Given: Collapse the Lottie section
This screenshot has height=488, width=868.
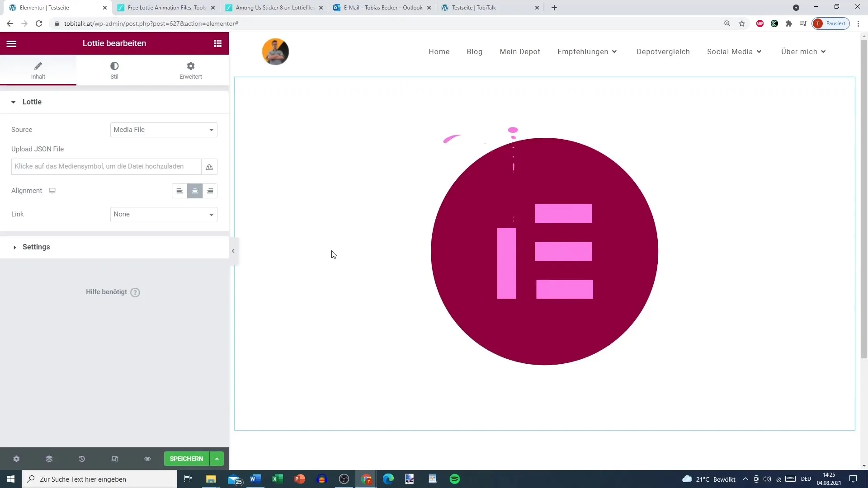Looking at the screenshot, I should (114, 102).
